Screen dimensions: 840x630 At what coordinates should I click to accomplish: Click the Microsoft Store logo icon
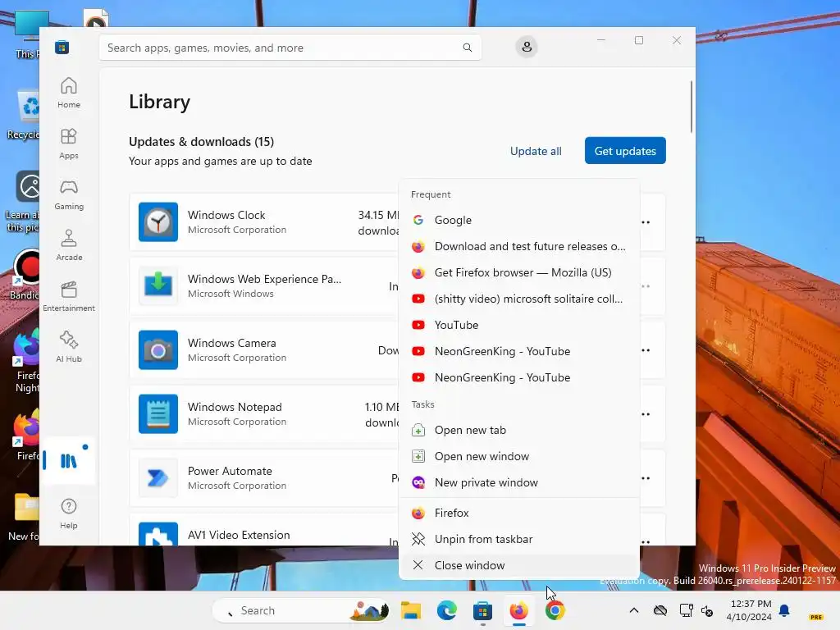click(x=62, y=47)
